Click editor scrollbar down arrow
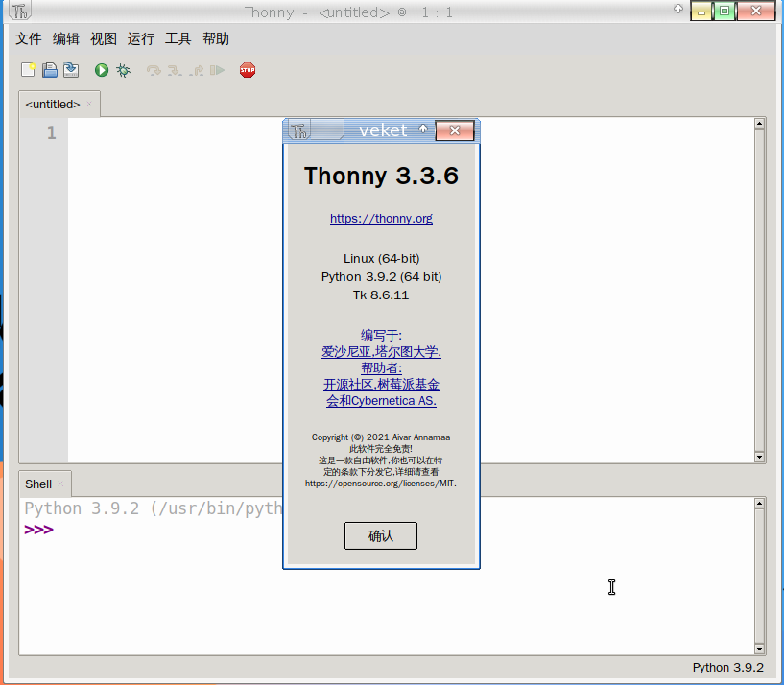This screenshot has height=685, width=784. tap(759, 457)
